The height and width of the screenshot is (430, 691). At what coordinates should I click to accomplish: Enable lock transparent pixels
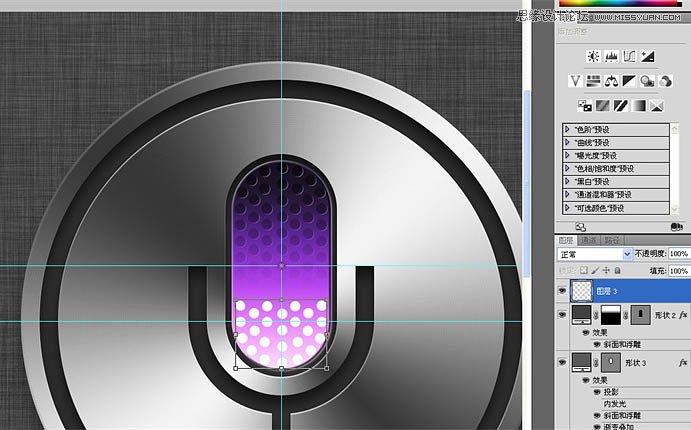point(584,270)
